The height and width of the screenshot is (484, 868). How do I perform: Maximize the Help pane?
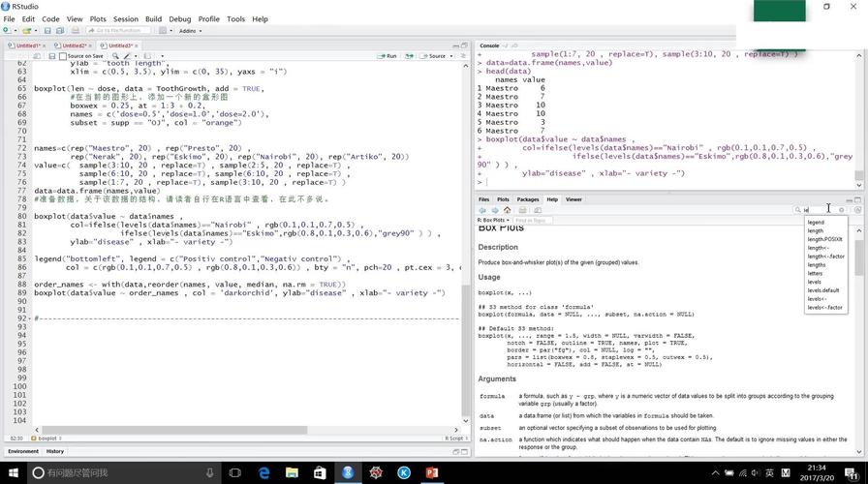[x=858, y=199]
